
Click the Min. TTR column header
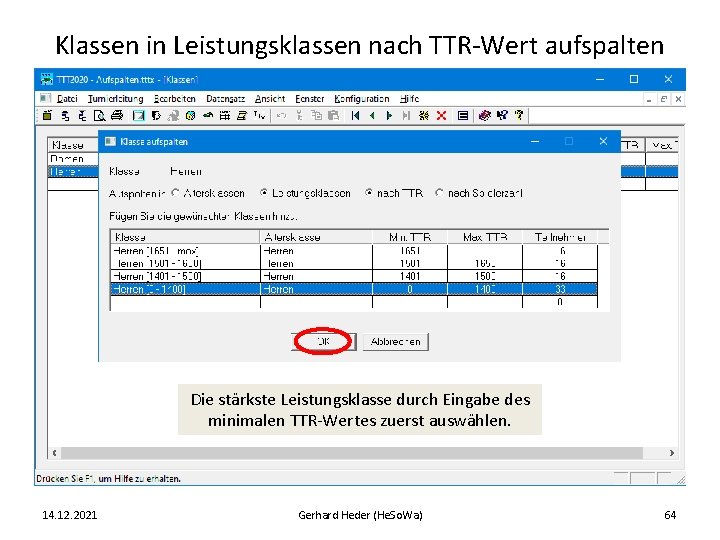point(410,237)
